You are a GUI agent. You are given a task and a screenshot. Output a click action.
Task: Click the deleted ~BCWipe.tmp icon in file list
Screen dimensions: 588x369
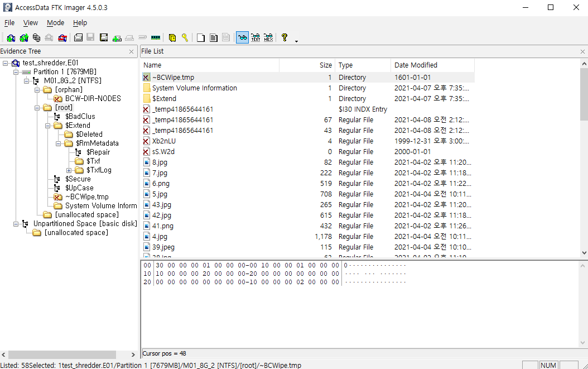147,78
